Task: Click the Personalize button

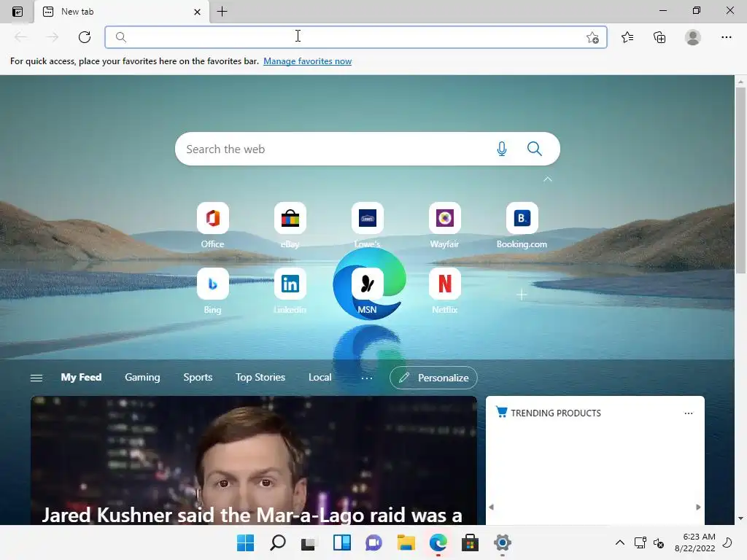Action: [x=433, y=378]
